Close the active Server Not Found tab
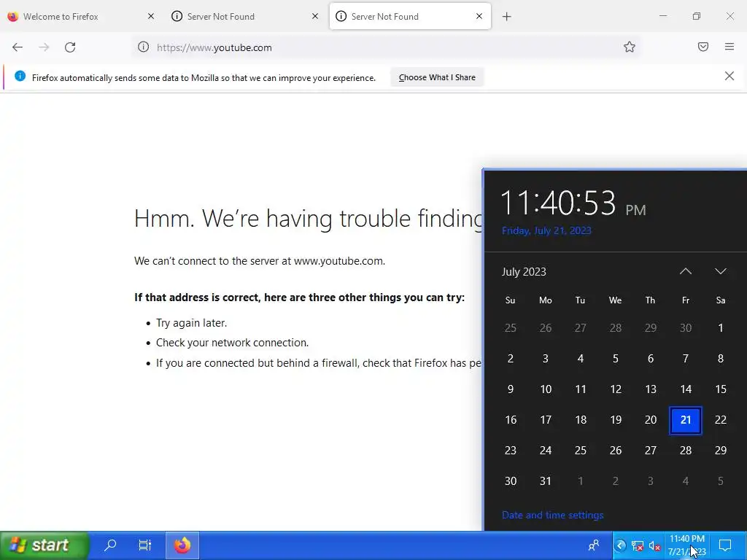 479,16
